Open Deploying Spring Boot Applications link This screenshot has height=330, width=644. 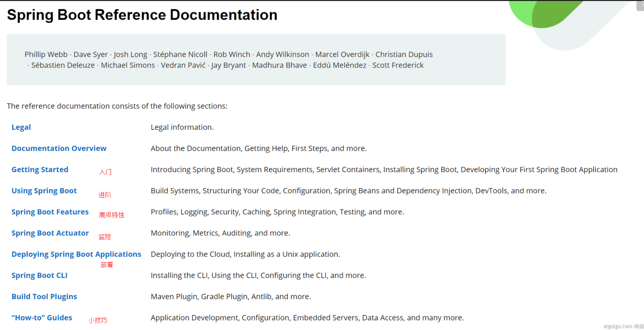coord(76,254)
